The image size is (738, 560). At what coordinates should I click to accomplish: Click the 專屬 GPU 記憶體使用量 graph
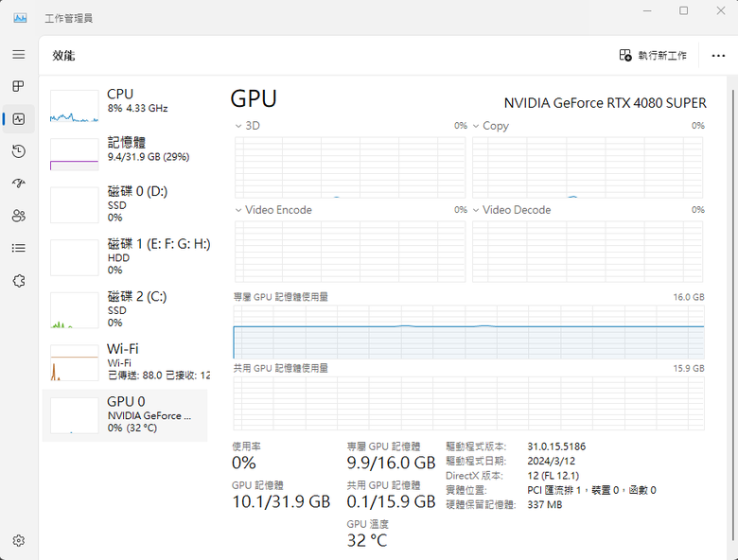468,332
